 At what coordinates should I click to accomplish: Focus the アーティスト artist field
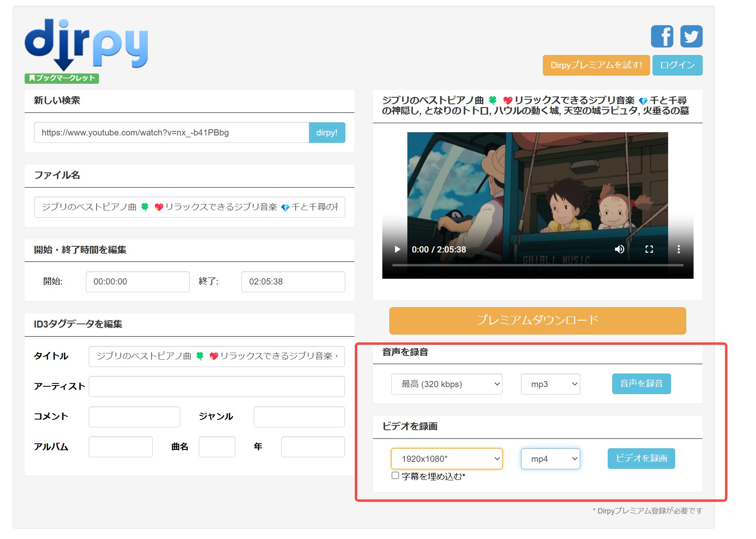(x=217, y=386)
